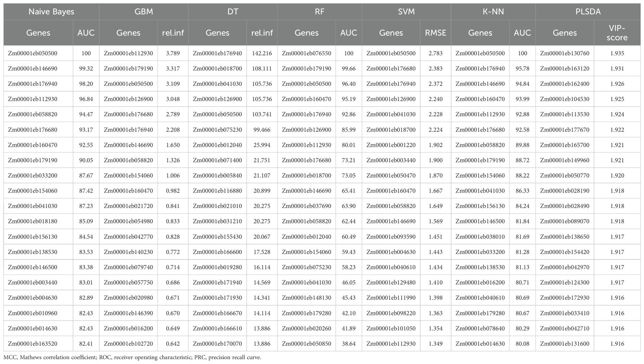The width and height of the screenshot is (644, 364).
Task: Click the K-NN AUC value 95.78
Action: point(522,69)
